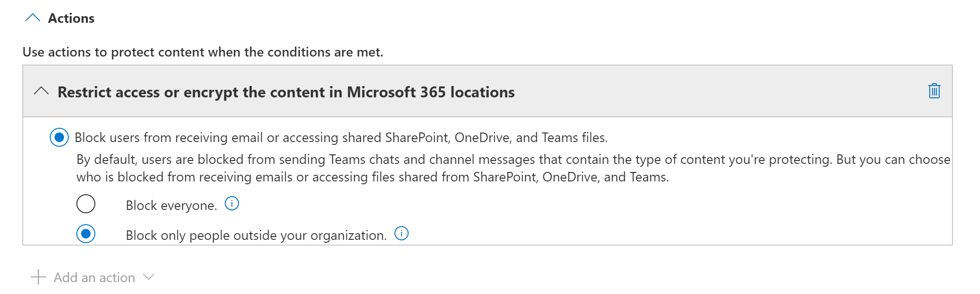The height and width of the screenshot is (294, 980).
Task: Collapse the Restrict access panel chevron
Action: click(x=42, y=91)
